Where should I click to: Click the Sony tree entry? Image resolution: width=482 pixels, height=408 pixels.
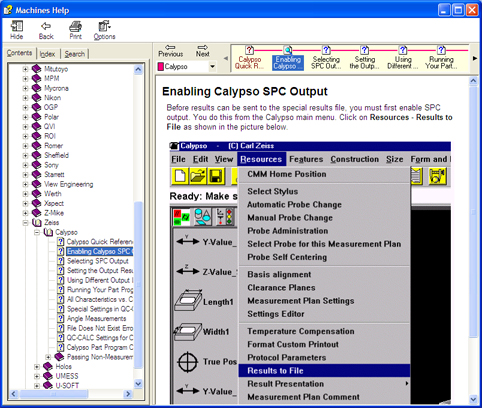point(51,165)
